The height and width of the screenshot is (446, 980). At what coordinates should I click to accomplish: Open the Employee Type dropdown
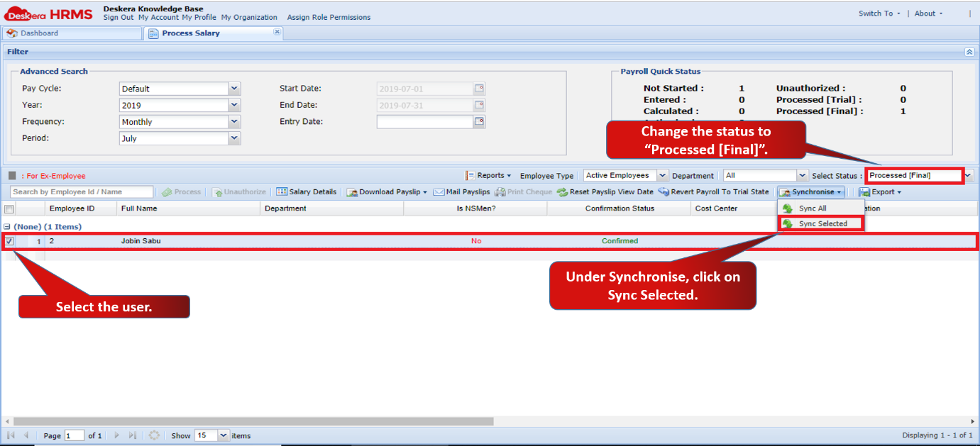coord(662,175)
